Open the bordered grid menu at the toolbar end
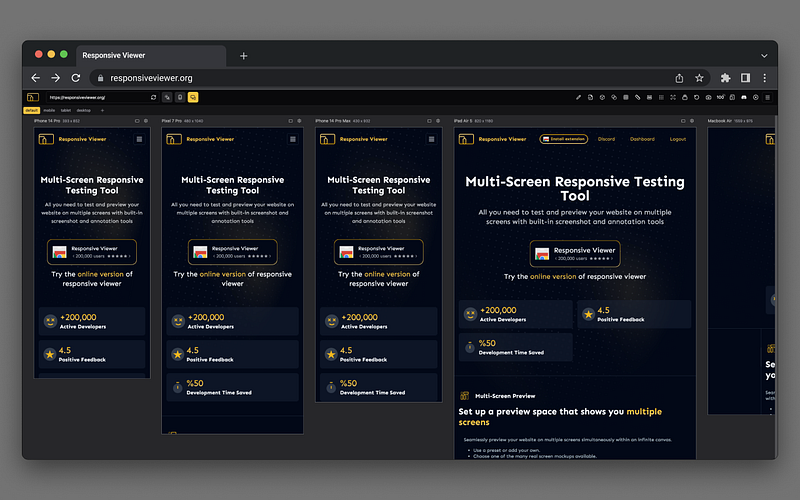Screen dimensions: 800x500 (767, 97)
